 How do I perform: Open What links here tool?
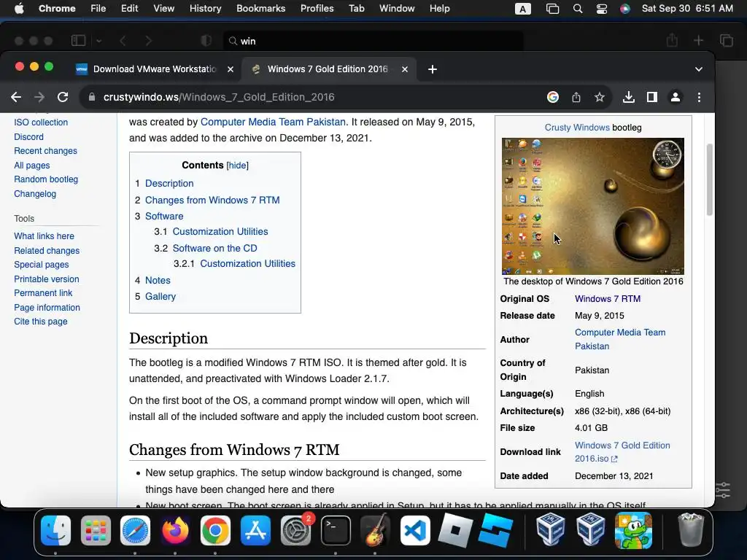point(44,236)
